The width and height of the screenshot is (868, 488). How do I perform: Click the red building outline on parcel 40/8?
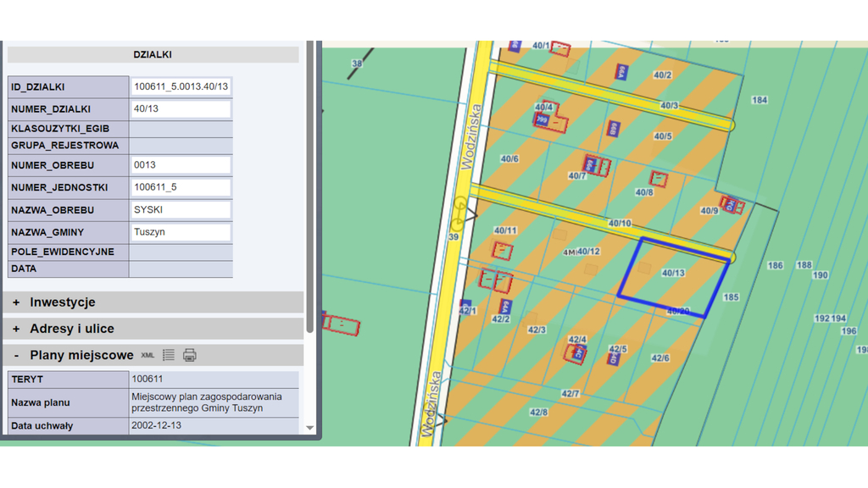click(659, 180)
